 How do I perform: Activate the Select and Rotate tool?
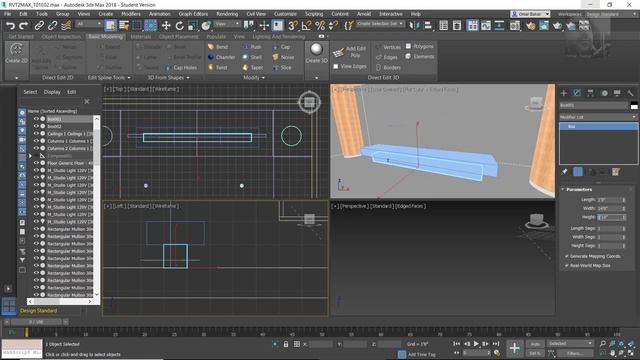click(180, 26)
